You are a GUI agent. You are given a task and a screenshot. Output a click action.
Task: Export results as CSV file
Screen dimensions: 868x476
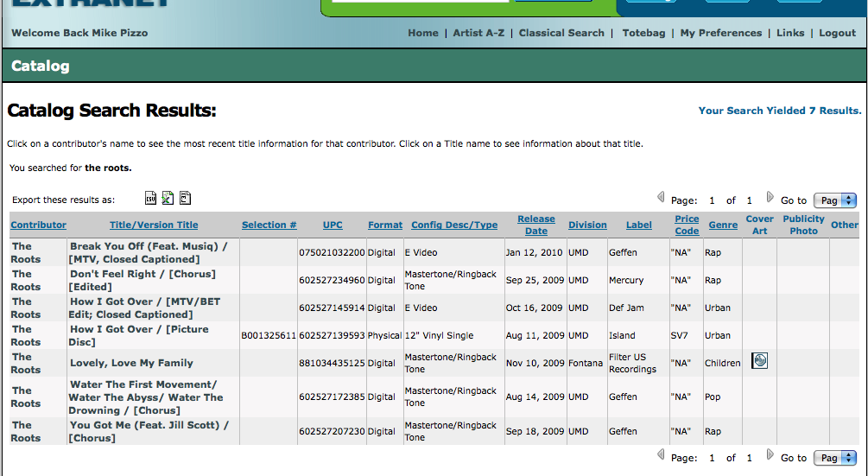pos(150,199)
